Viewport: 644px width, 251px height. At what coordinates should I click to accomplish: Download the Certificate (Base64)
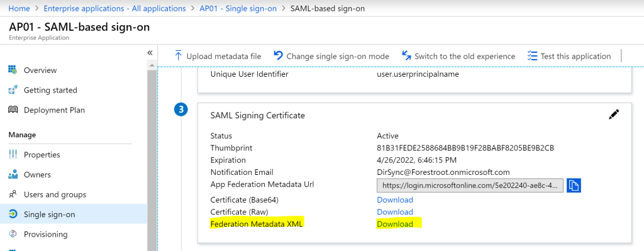point(395,200)
